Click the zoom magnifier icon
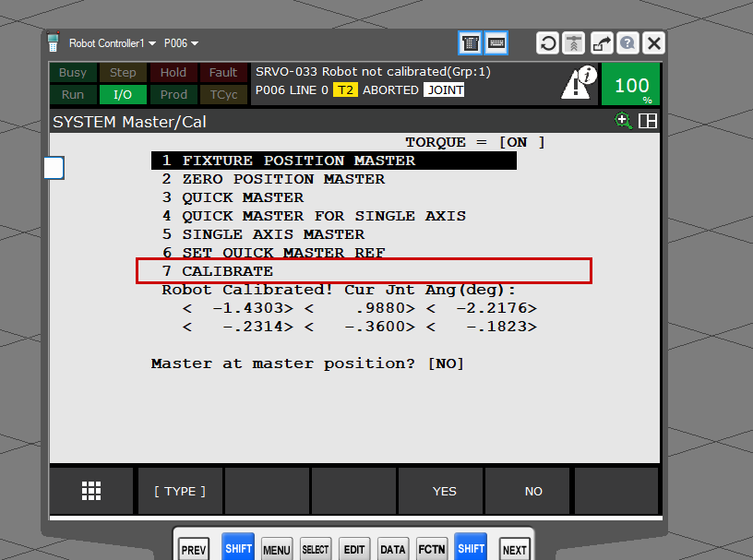Viewport: 753px width, 560px height. point(624,121)
